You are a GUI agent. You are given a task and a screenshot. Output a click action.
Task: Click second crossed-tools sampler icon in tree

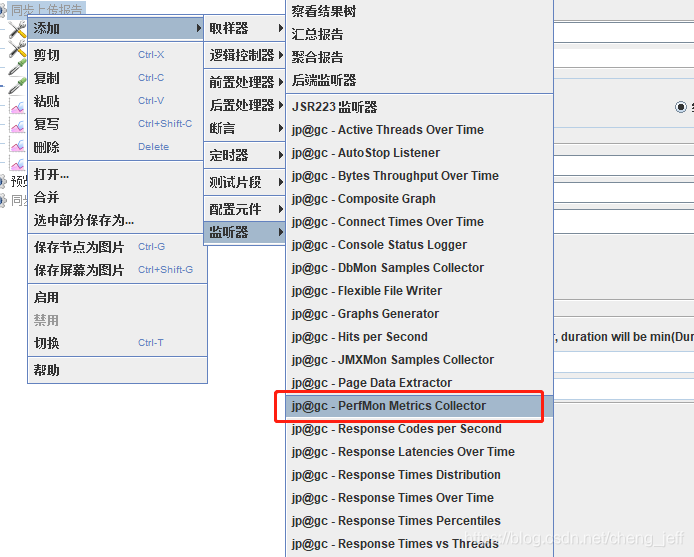pos(18,49)
